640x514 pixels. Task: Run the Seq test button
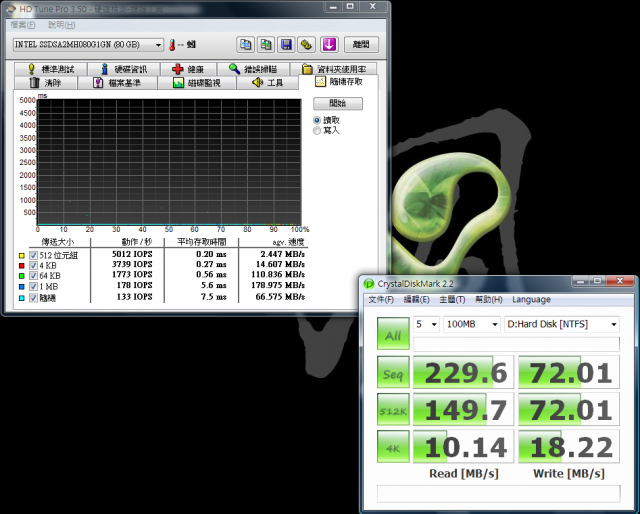coord(393,372)
